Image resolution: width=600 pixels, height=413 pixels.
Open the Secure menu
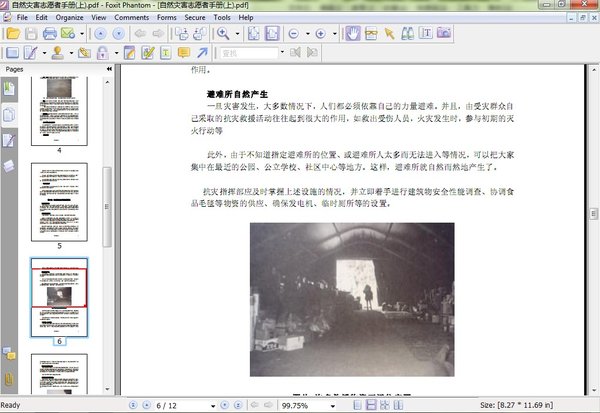tap(195, 18)
